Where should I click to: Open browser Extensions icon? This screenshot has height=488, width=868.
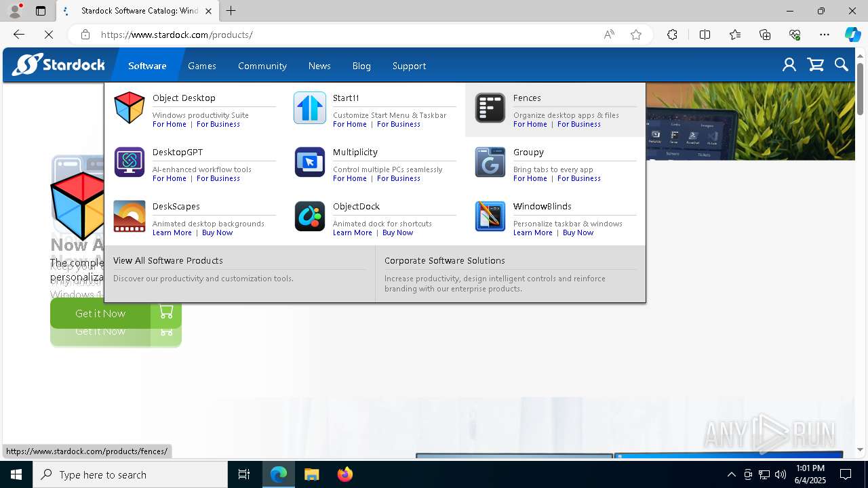(672, 35)
